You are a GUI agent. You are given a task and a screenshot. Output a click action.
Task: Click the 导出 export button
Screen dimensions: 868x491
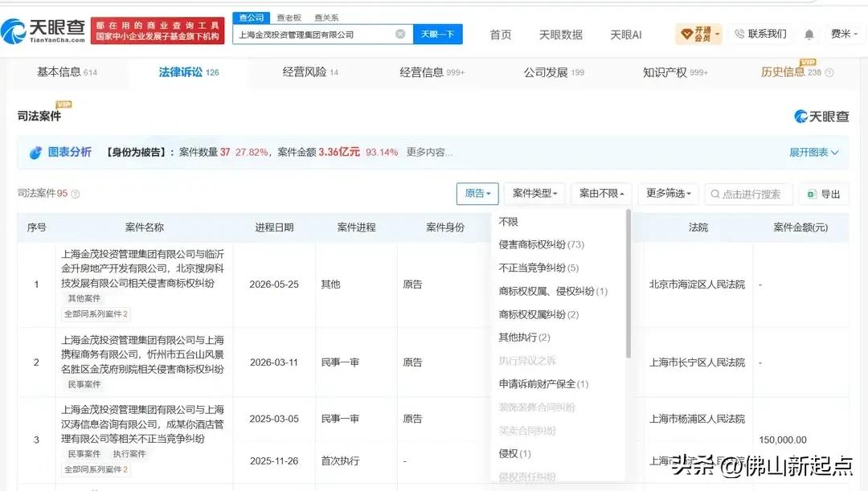click(824, 194)
